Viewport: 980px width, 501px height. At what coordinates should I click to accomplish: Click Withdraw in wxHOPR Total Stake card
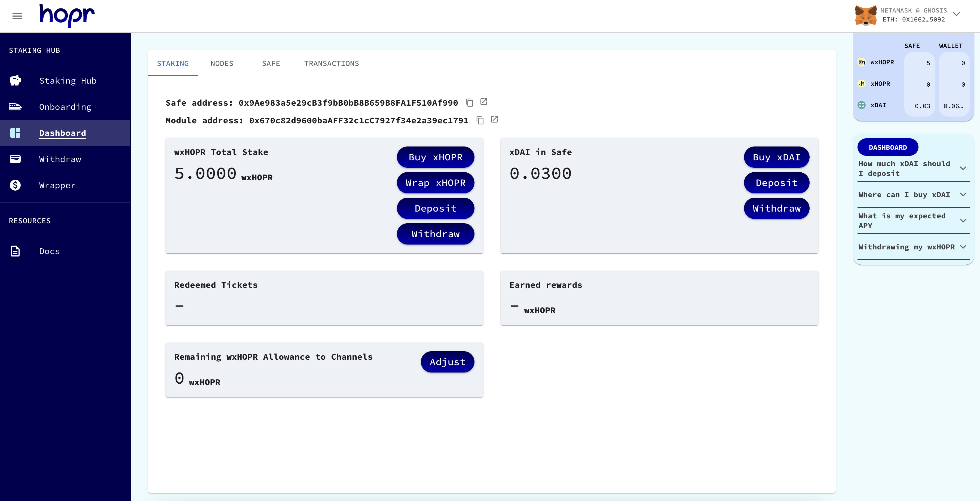435,234
